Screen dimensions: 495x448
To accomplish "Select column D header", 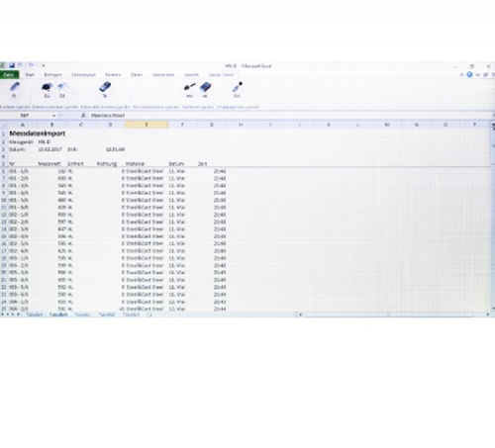I will click(110, 125).
